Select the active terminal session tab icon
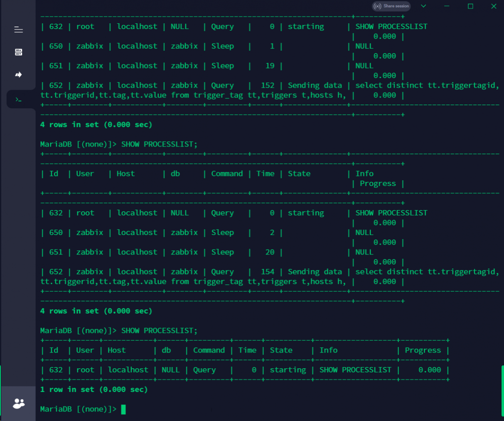Screen dimensions: 504x421 18,99
